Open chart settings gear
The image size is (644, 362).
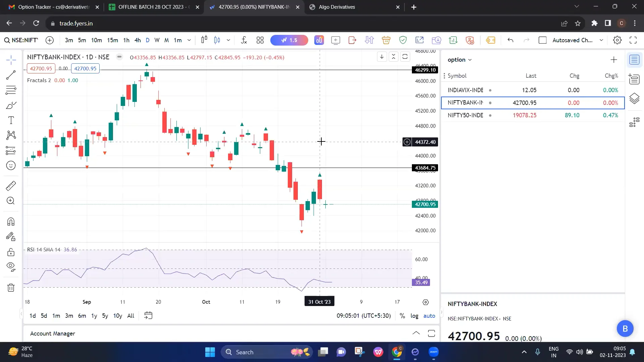click(617, 40)
